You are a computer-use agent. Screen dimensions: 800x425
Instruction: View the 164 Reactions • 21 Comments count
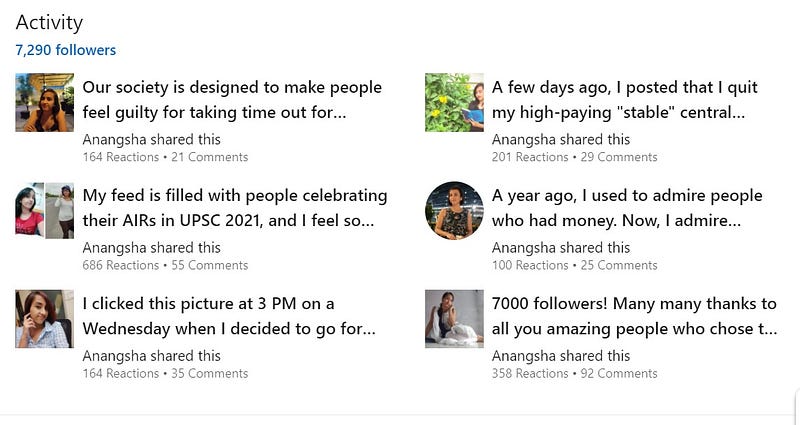pos(165,157)
